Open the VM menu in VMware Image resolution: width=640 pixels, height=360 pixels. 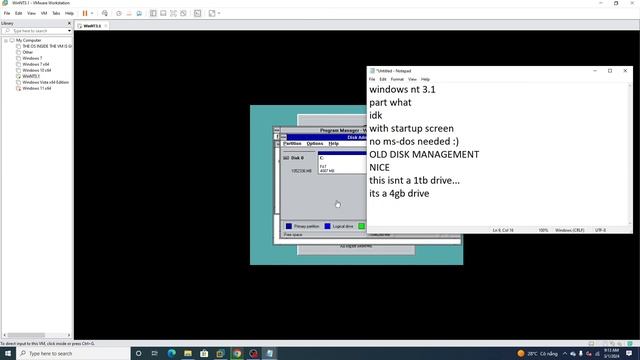[44, 13]
